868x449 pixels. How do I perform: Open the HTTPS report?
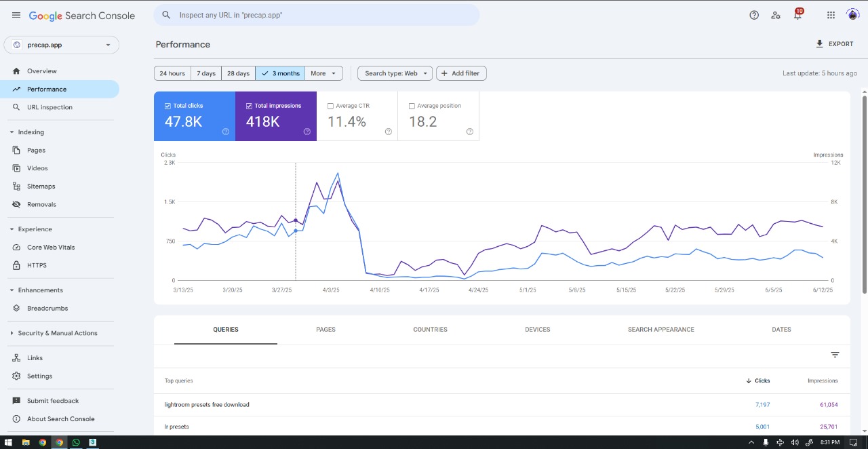(x=37, y=266)
